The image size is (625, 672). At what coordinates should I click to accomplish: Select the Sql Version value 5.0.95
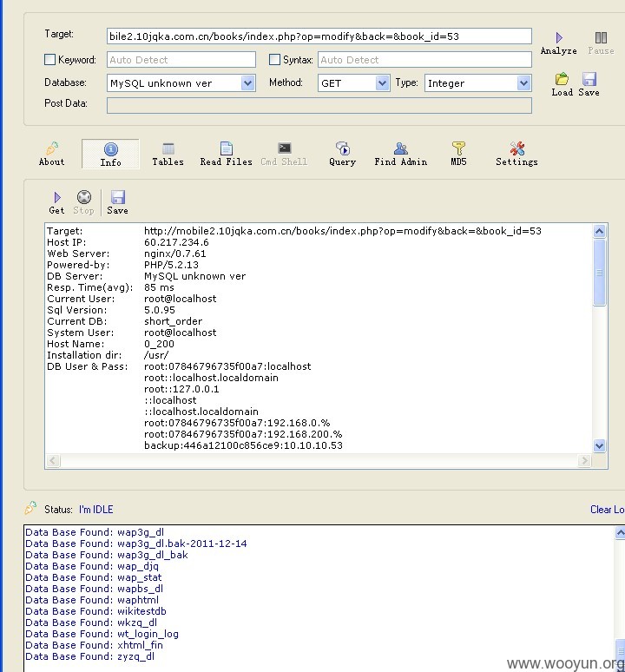pyautogui.click(x=160, y=310)
